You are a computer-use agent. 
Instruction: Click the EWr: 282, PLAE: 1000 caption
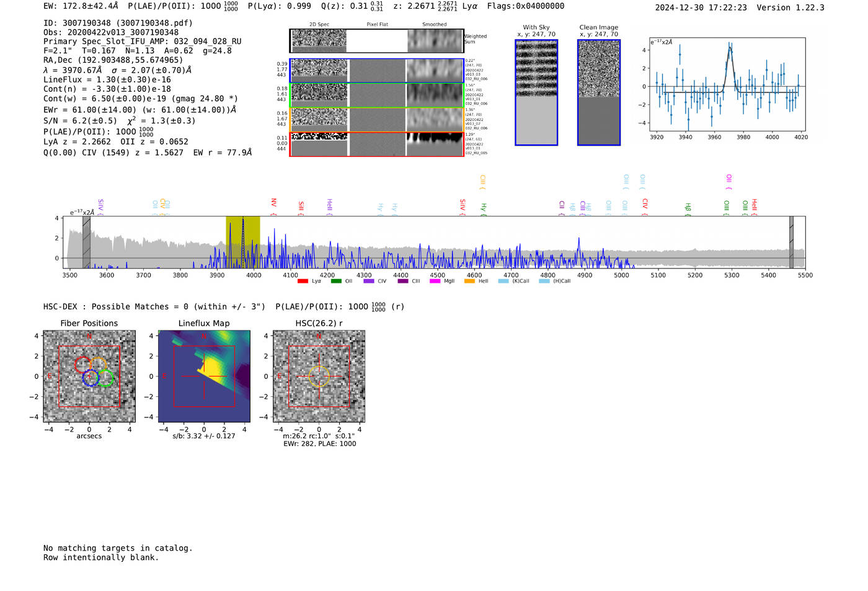pos(320,443)
